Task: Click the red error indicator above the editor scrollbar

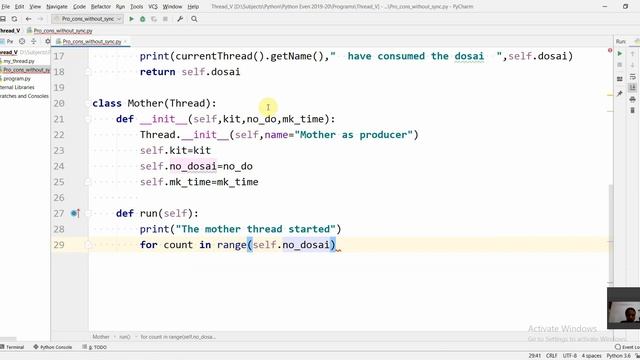Action: (x=610, y=50)
